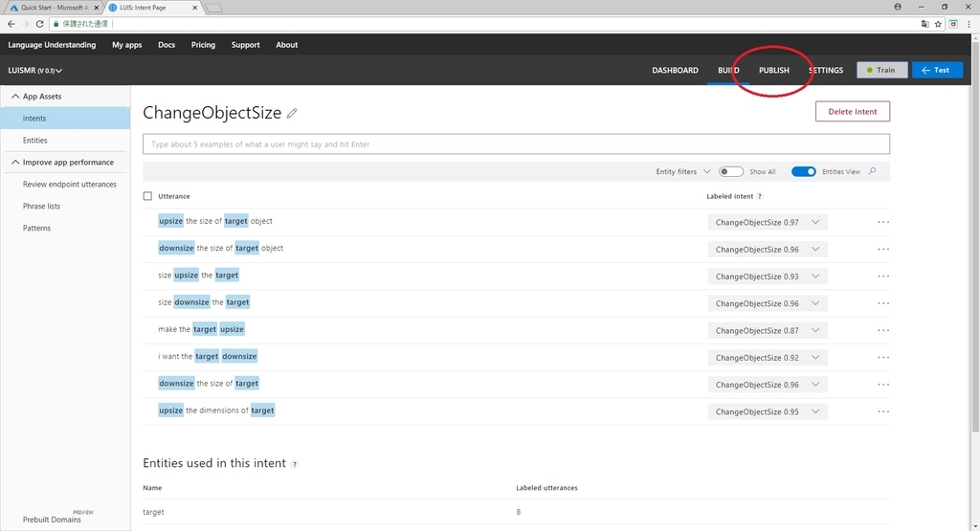The image size is (980, 531).
Task: Open Docs in the top menu
Action: click(x=167, y=45)
